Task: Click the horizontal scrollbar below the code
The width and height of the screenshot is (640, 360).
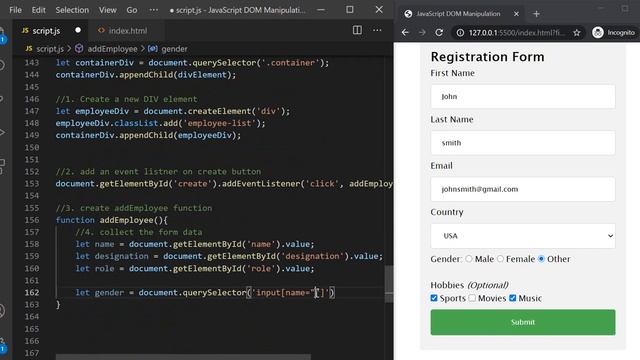Action: [183, 357]
